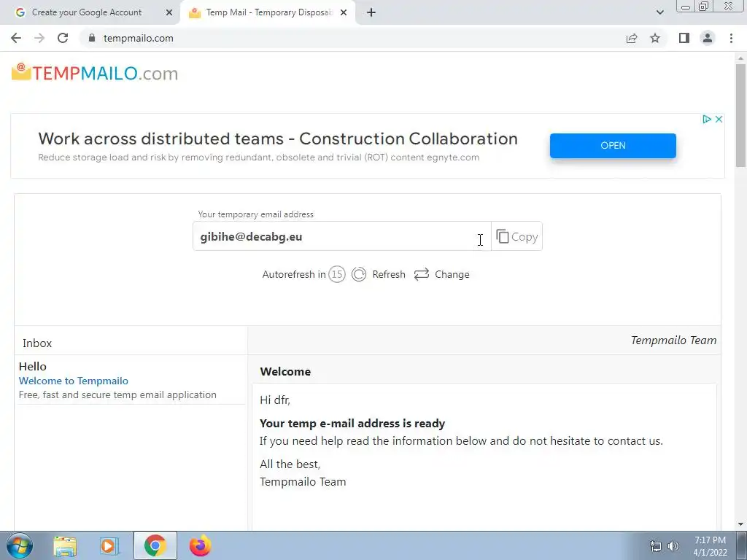Click the Inbox heading
Image resolution: width=747 pixels, height=560 pixels.
37,343
